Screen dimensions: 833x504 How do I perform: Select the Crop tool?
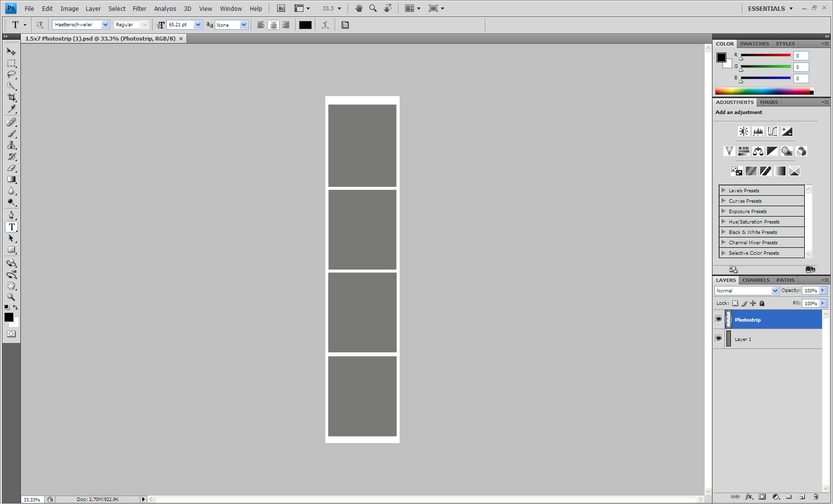(x=11, y=98)
